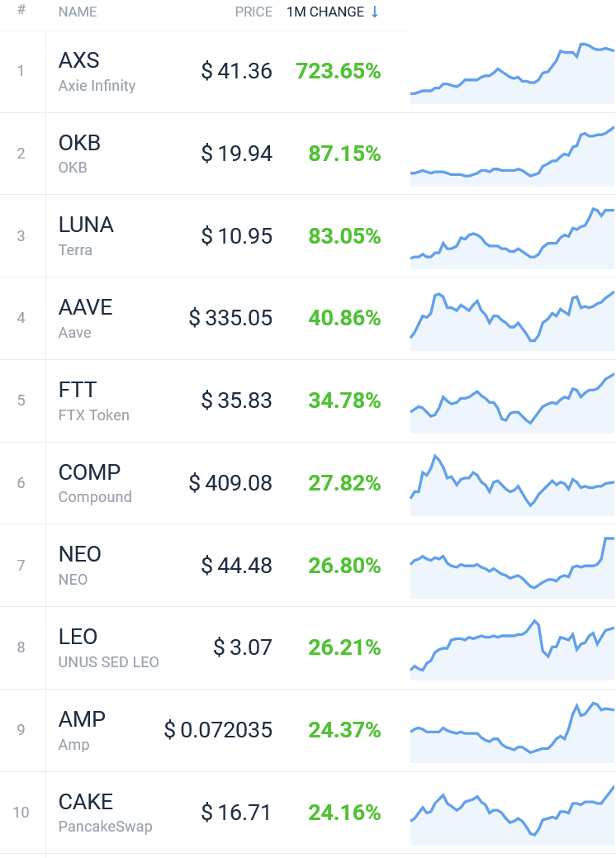
Task: Click the blue sort arrow icon
Action: coord(375,12)
